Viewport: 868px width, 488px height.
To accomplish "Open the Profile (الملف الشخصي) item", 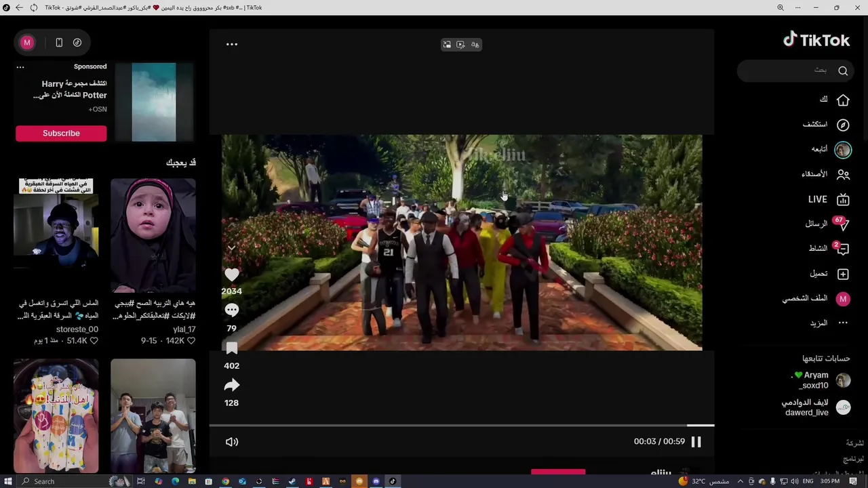I will [x=815, y=298].
